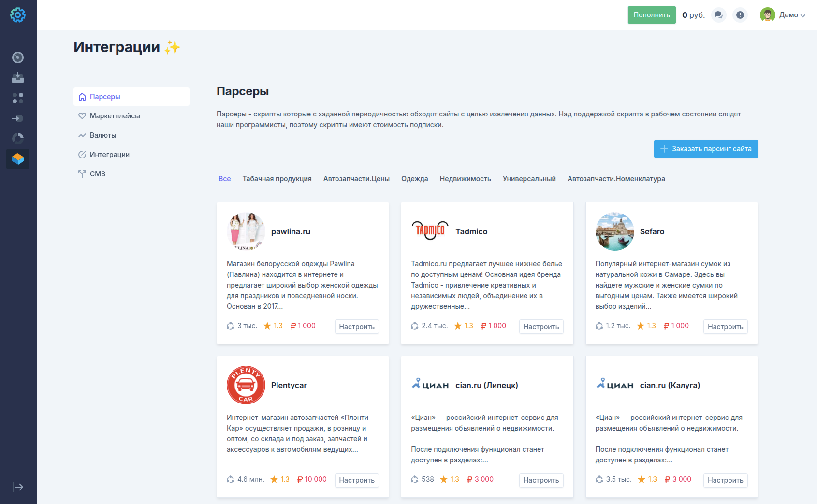Image resolution: width=817 pixels, height=504 pixels.
Task: Click Настроить on the Plentycar card
Action: 357,480
